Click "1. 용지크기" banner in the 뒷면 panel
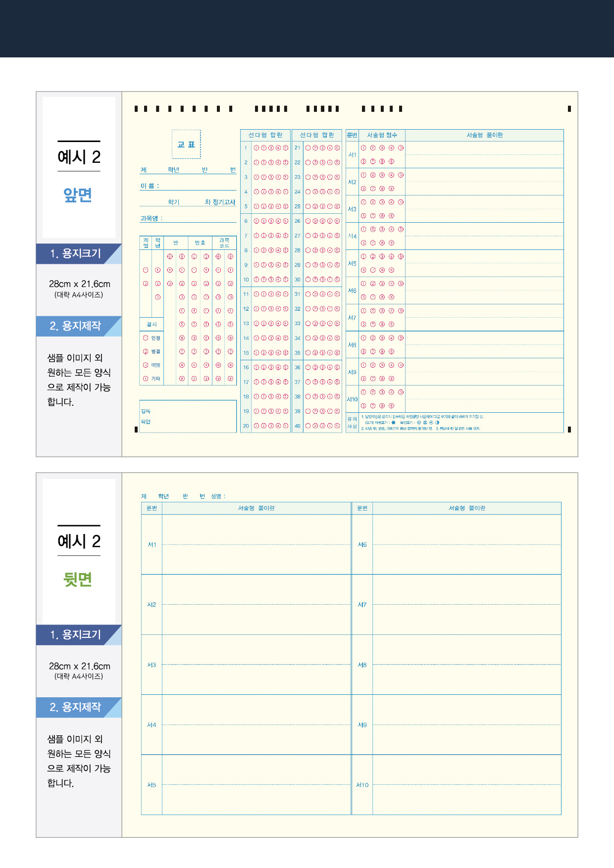Image resolution: width=614 pixels, height=868 pixels. point(79,635)
